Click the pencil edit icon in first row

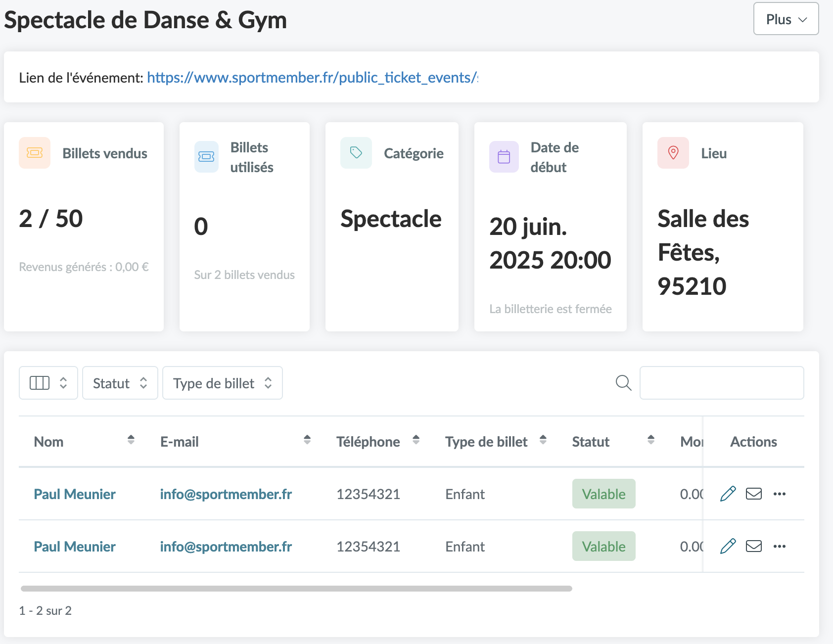pos(728,494)
